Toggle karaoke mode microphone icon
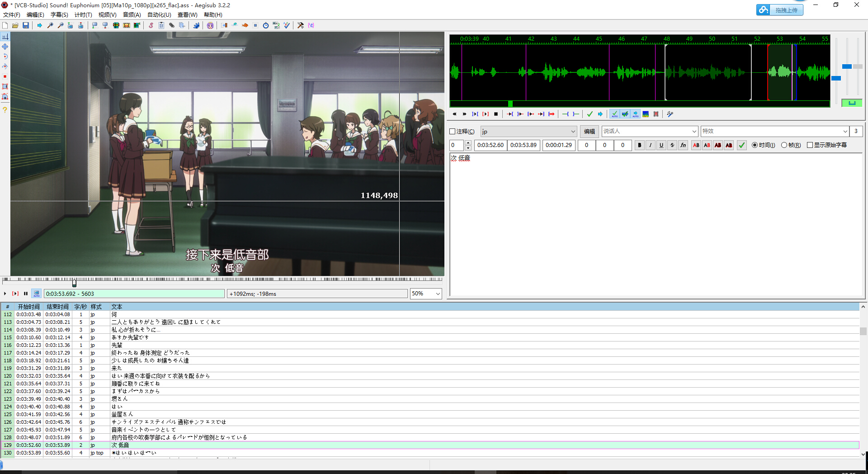The image size is (868, 474). (670, 114)
